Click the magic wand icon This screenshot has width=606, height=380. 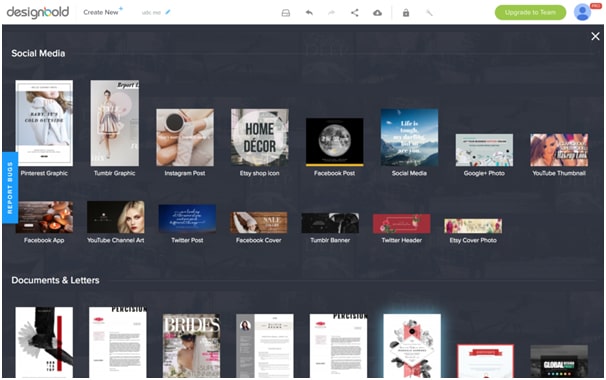[429, 13]
